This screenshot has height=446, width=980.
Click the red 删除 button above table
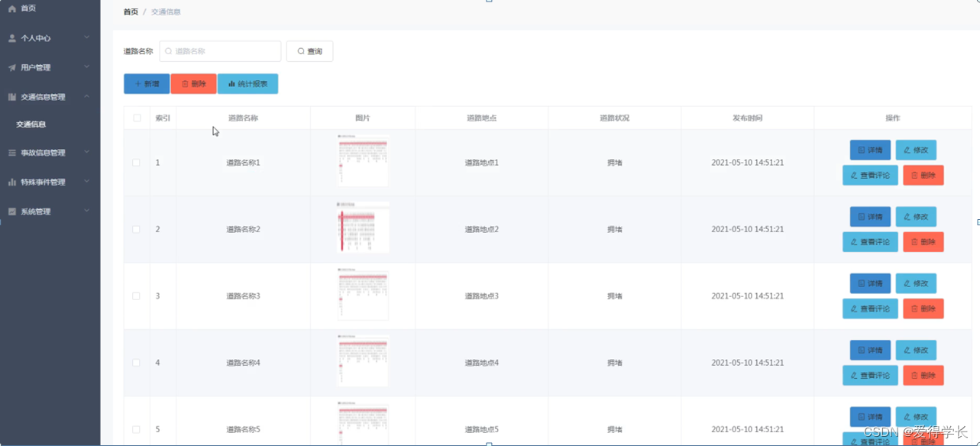pyautogui.click(x=194, y=84)
